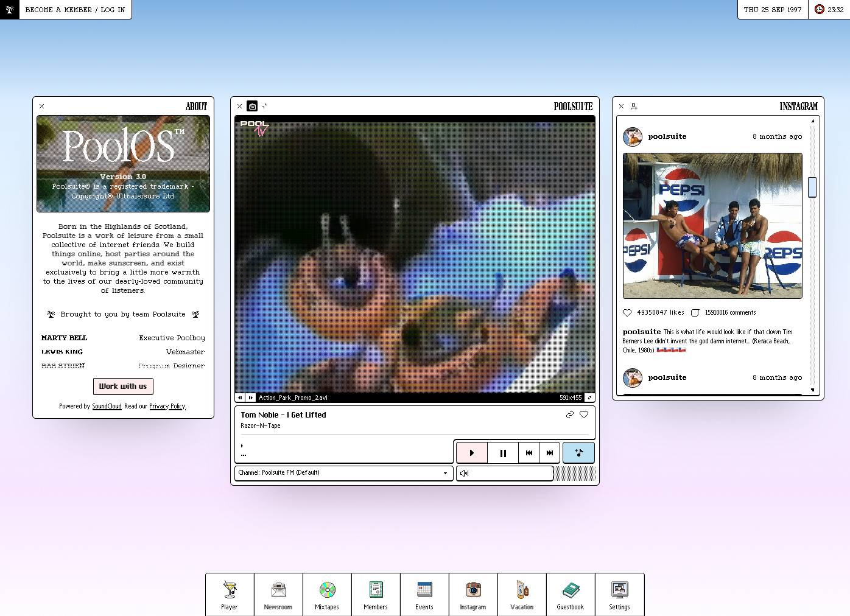Open the Vacation app from the dock
The width and height of the screenshot is (850, 616).
point(522,594)
